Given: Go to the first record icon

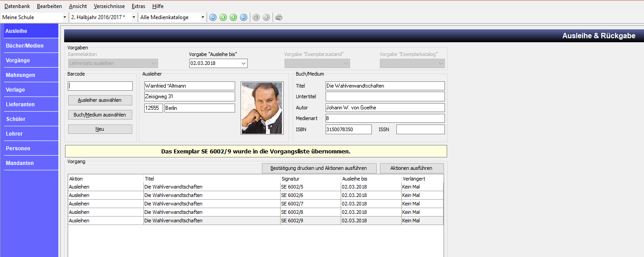Looking at the screenshot, I should tap(213, 17).
